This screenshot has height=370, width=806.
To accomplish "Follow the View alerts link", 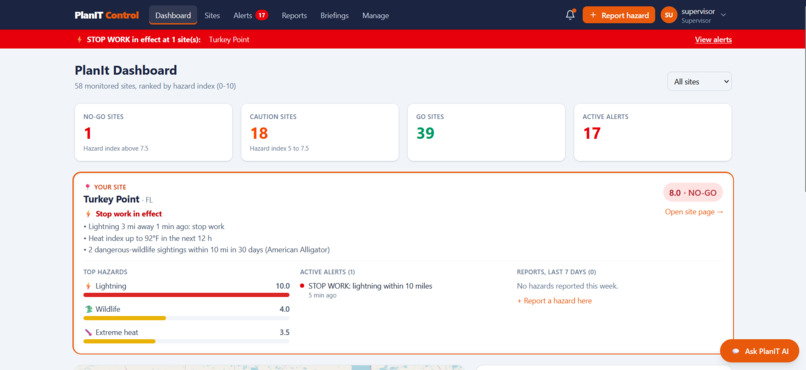I will [713, 40].
